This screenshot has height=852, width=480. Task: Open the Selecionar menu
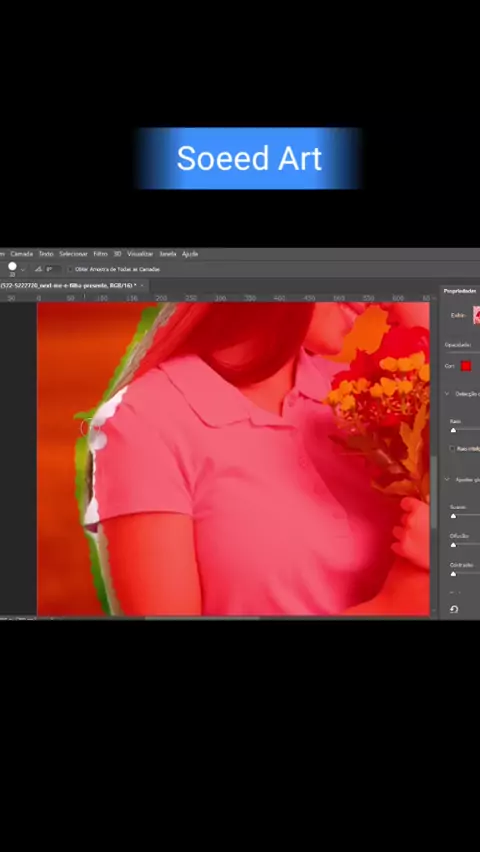[x=73, y=254]
